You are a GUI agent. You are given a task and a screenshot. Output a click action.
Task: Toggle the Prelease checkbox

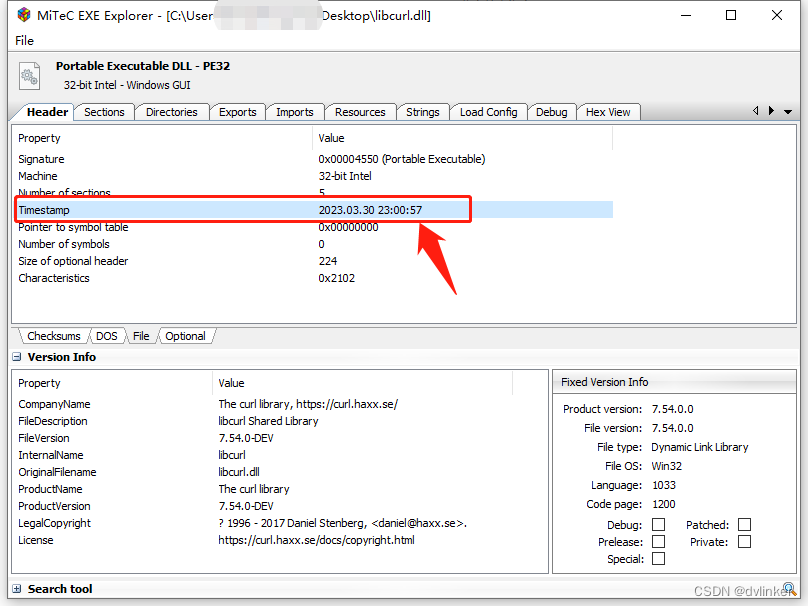658,542
